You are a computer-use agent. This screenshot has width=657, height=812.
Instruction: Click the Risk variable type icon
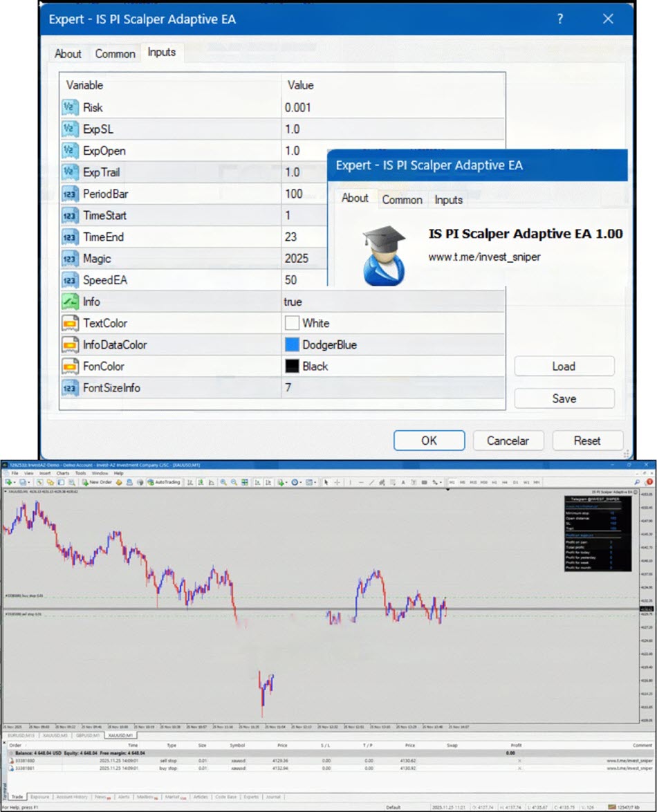pos(69,107)
